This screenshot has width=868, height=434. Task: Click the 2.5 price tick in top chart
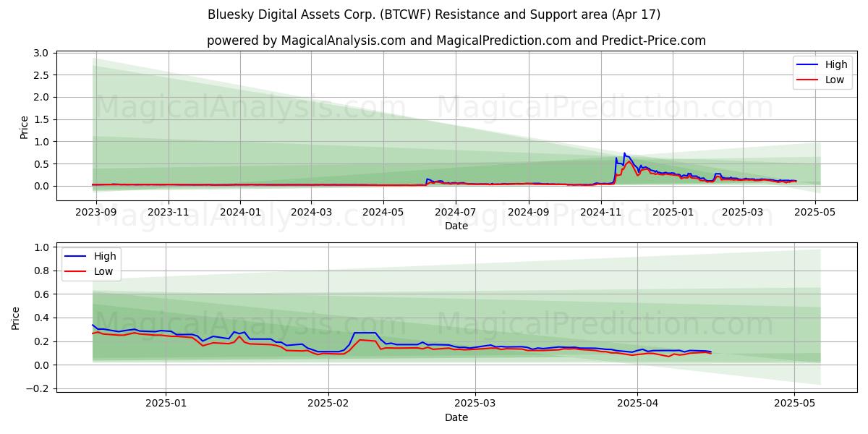tap(41, 75)
